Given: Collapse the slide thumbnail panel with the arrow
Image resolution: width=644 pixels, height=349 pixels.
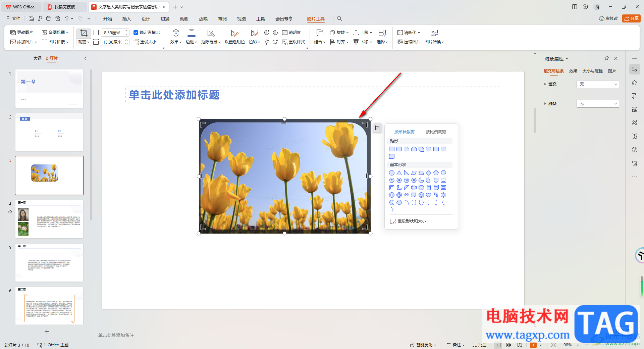Looking at the screenshot, I should [86, 58].
